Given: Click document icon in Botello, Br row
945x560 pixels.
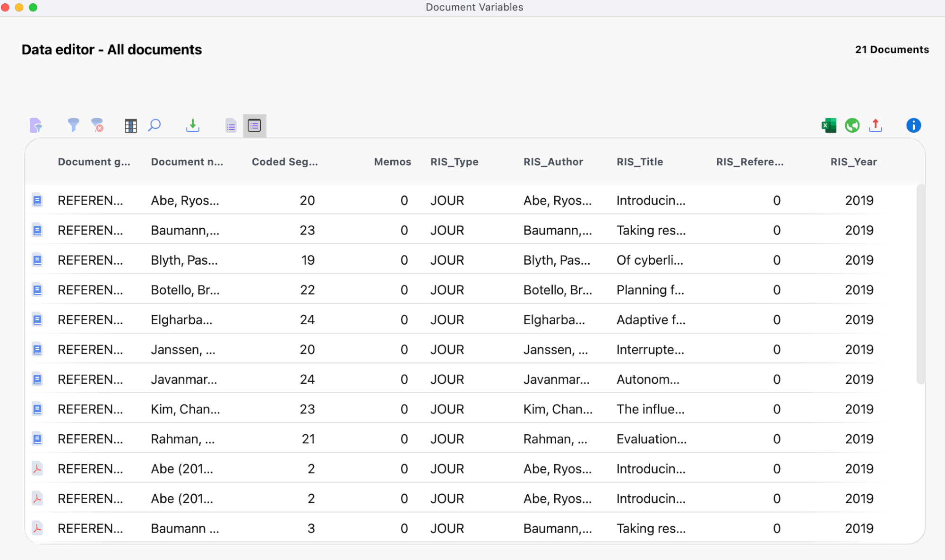Looking at the screenshot, I should 37,290.
